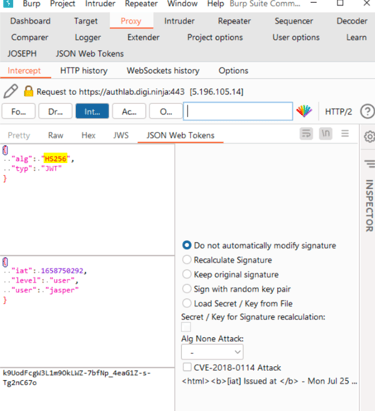The image size is (375, 411).
Task: Click the empty comment input field
Action: click(238, 111)
